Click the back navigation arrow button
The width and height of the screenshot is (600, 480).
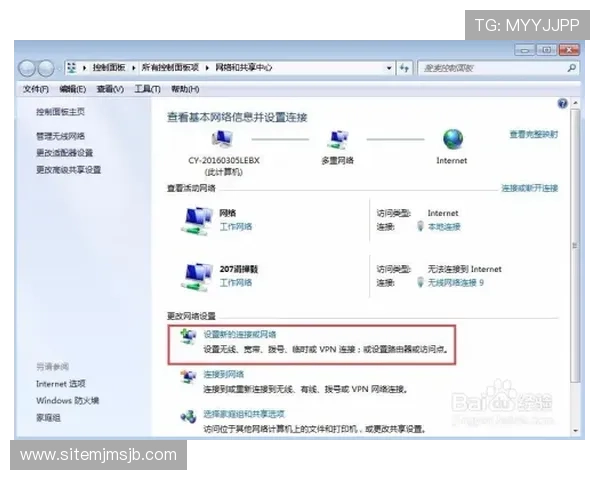27,69
